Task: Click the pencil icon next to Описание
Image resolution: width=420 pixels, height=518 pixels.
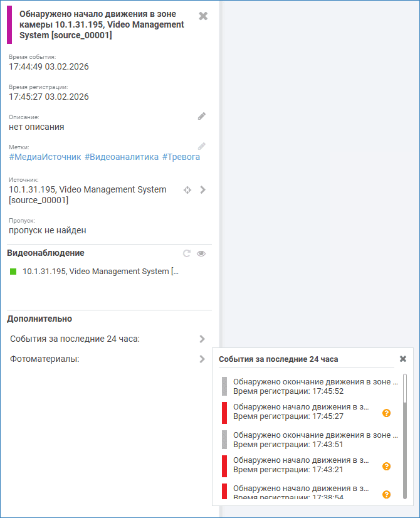Action: pos(201,116)
